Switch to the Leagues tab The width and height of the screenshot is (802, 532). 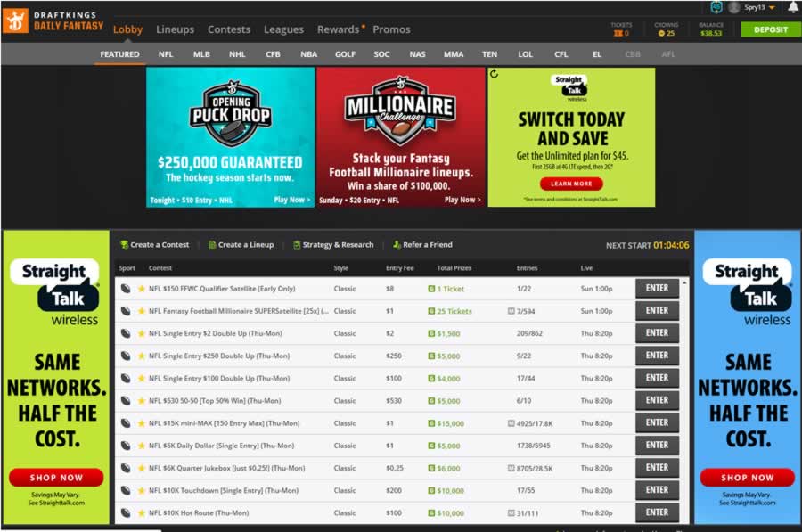click(x=283, y=29)
